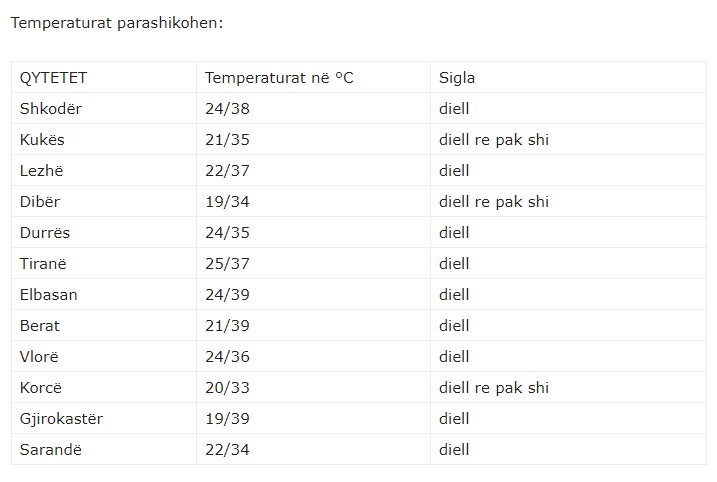
Task: Click the QYTETET column header
Action: [53, 78]
